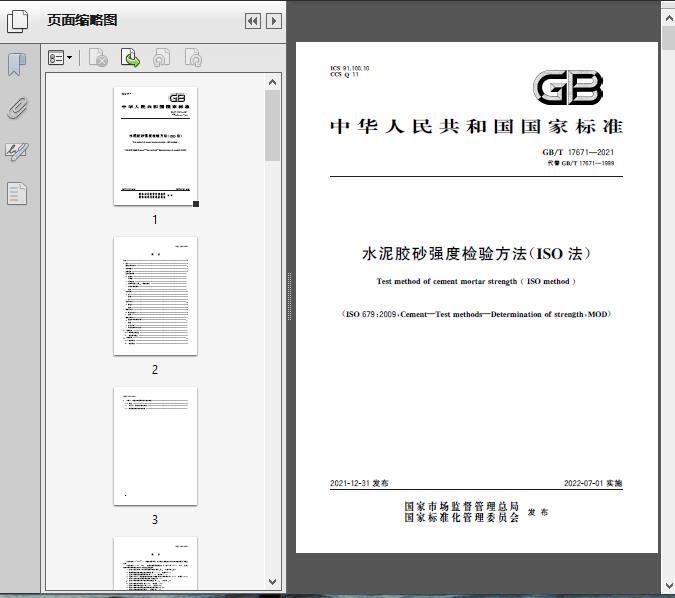Viewport: 675px width, 598px height.
Task: Click the delete pages icon
Action: point(98,58)
